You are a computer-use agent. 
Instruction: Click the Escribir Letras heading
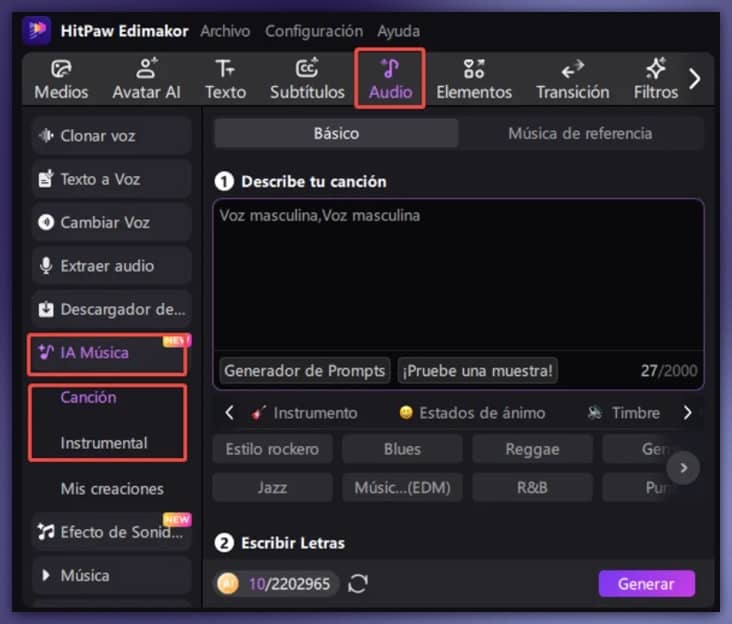click(293, 543)
